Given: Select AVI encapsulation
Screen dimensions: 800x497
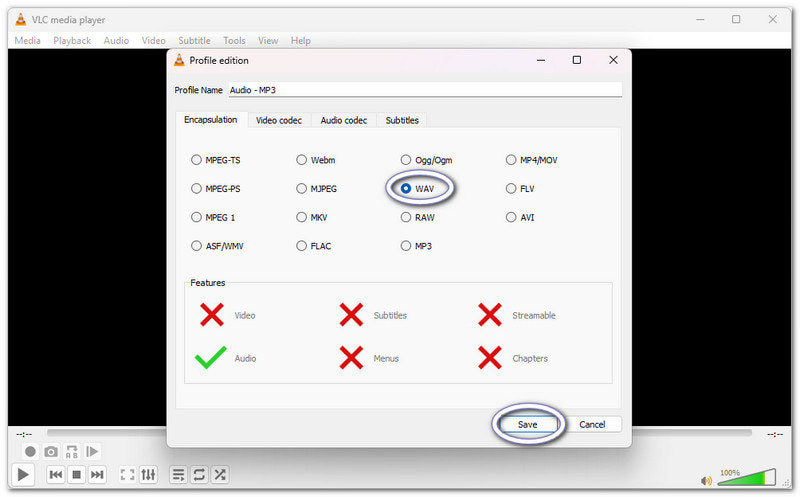Looking at the screenshot, I should point(520,217).
